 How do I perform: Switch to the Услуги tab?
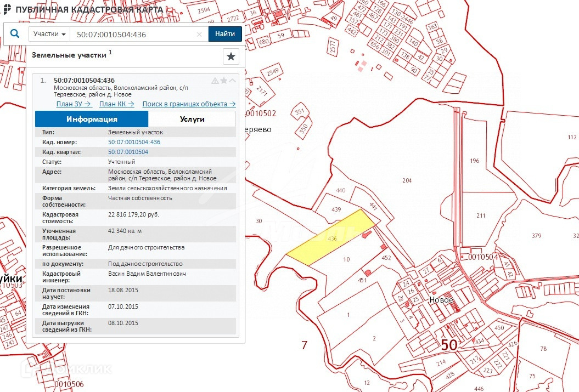coord(192,119)
